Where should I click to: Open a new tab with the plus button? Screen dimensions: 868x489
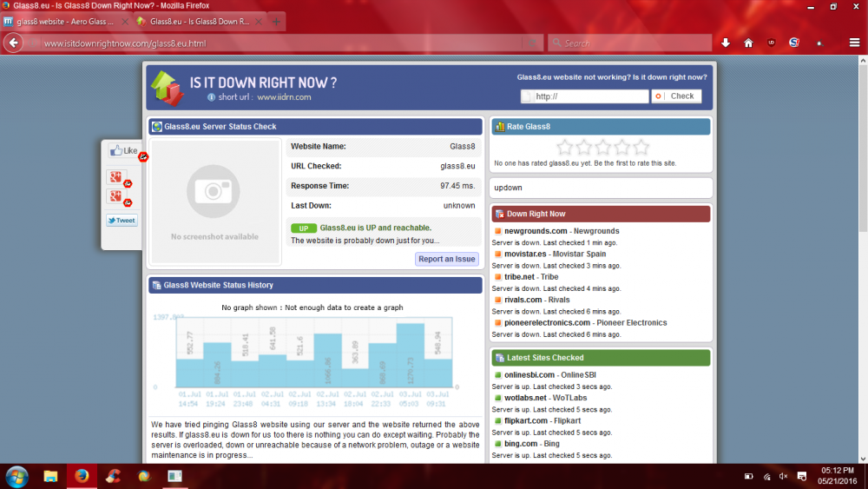276,22
